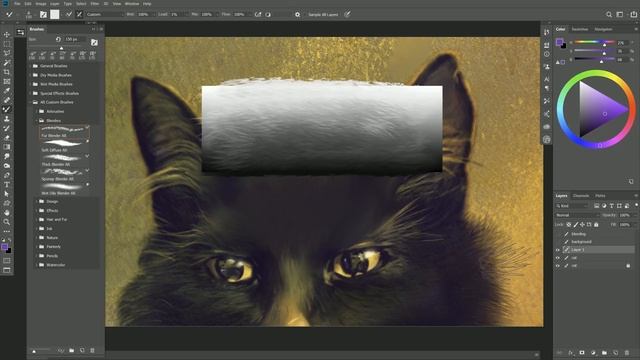Image resolution: width=640 pixels, height=360 pixels.
Task: Enable airbrush-style build-up icon
Action: coord(258,14)
